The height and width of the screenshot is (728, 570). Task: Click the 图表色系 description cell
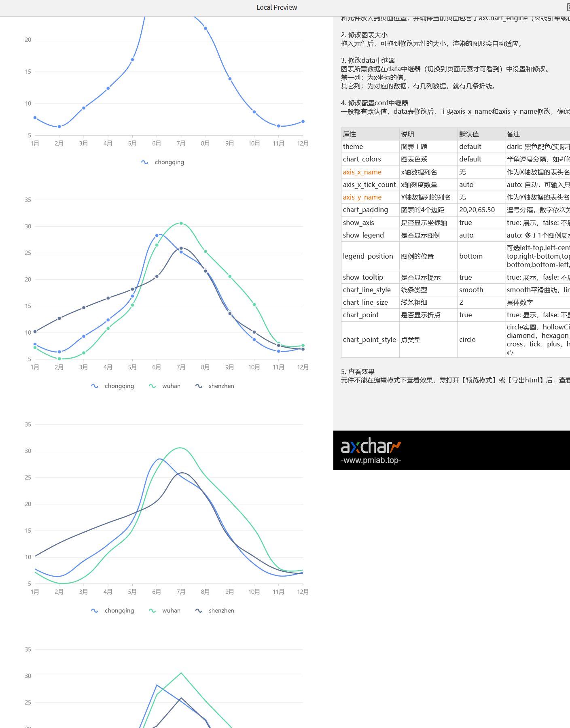(x=428, y=159)
